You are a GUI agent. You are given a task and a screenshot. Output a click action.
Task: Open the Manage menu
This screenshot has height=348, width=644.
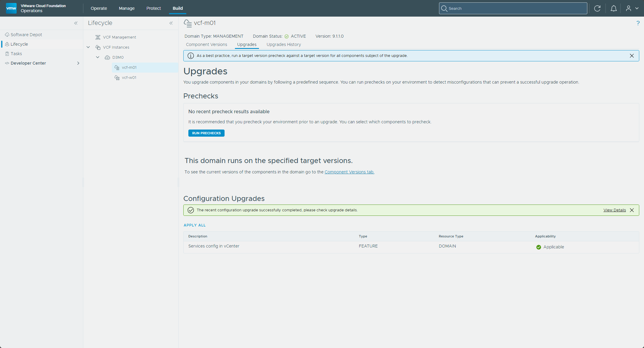[127, 8]
